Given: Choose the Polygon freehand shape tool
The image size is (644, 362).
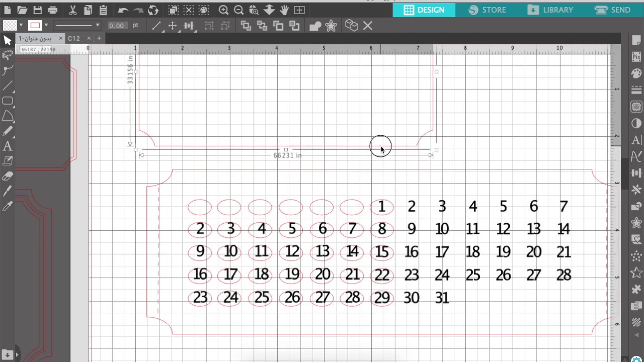Looking at the screenshot, I should pyautogui.click(x=7, y=117).
